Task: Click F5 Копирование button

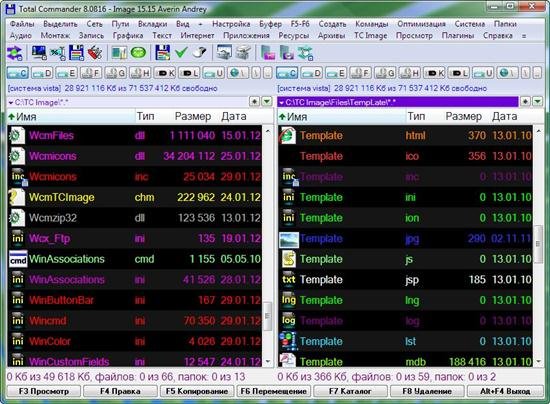Action: (x=197, y=391)
